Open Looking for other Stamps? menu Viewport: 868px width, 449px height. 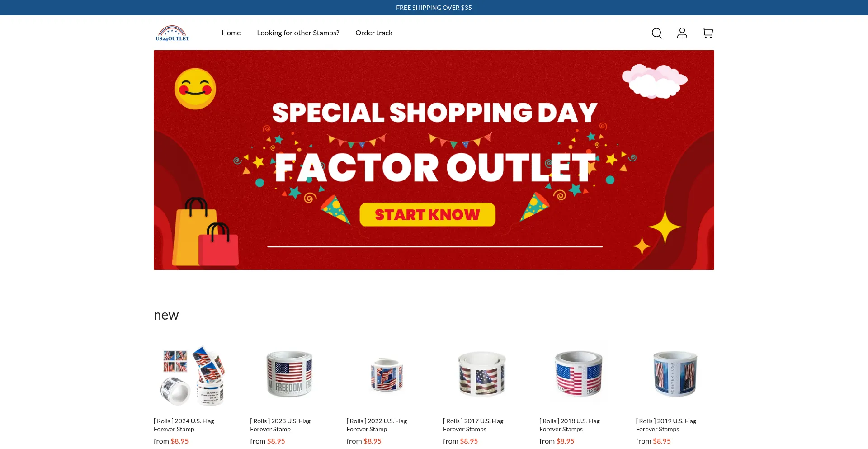[x=298, y=33]
